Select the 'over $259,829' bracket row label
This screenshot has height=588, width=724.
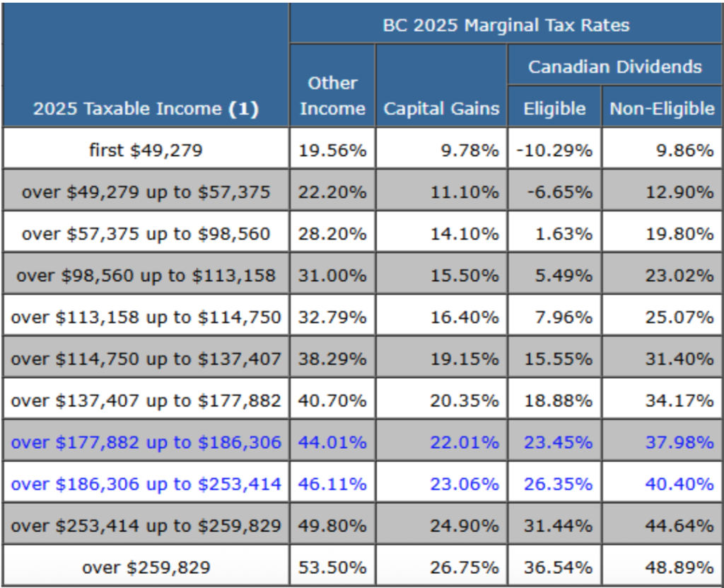pyautogui.click(x=146, y=567)
